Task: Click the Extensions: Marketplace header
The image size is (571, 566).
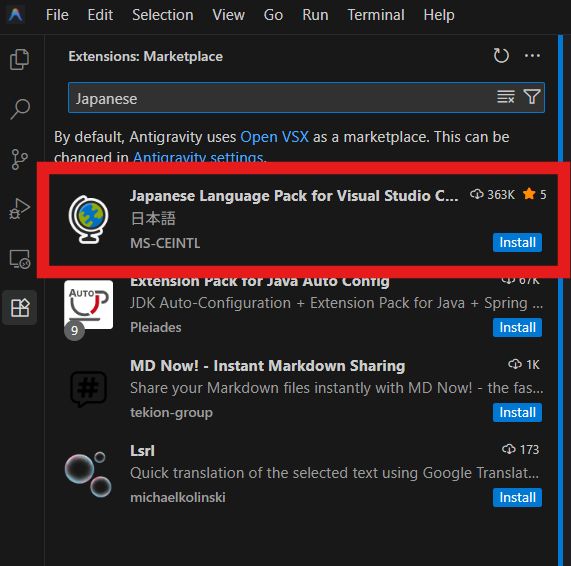Action: click(x=146, y=56)
